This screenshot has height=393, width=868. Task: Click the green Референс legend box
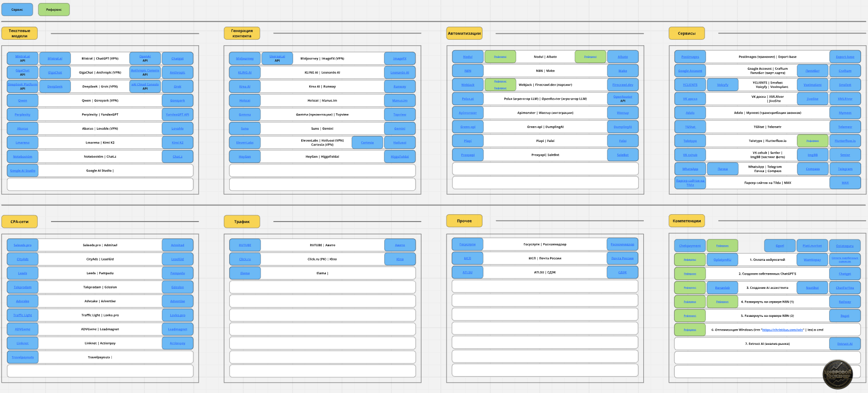54,9
